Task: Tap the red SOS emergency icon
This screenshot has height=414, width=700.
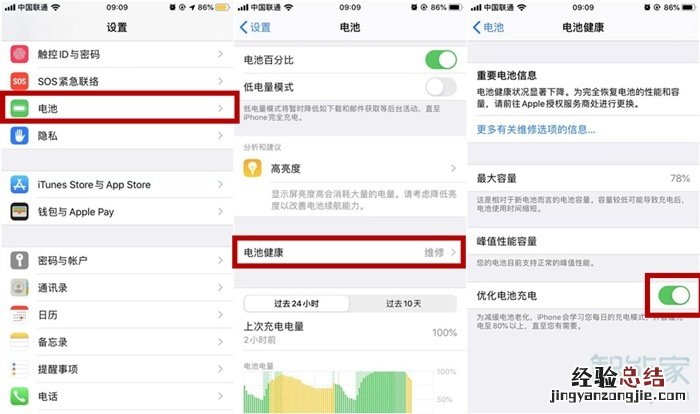Action: click(19, 81)
